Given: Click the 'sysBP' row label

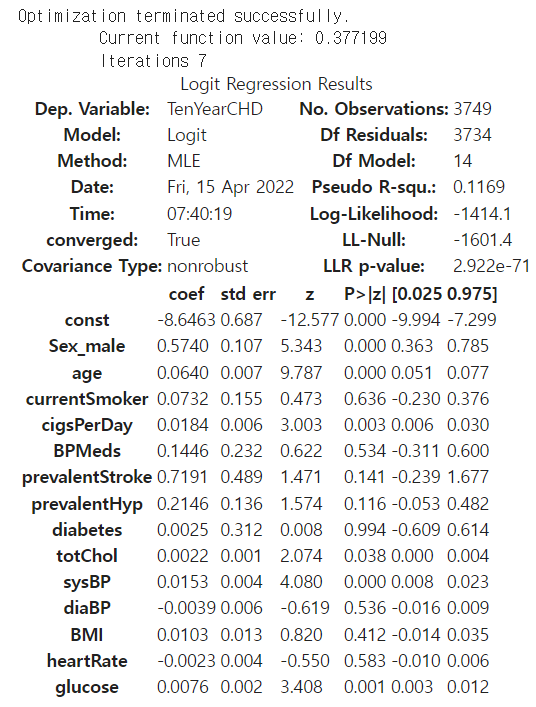Looking at the screenshot, I should pyautogui.click(x=87, y=583).
